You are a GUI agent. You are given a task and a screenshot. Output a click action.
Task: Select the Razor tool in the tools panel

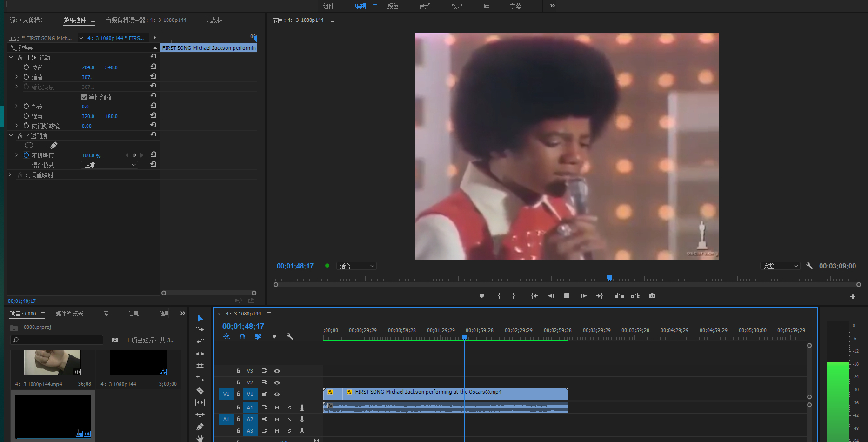click(200, 390)
